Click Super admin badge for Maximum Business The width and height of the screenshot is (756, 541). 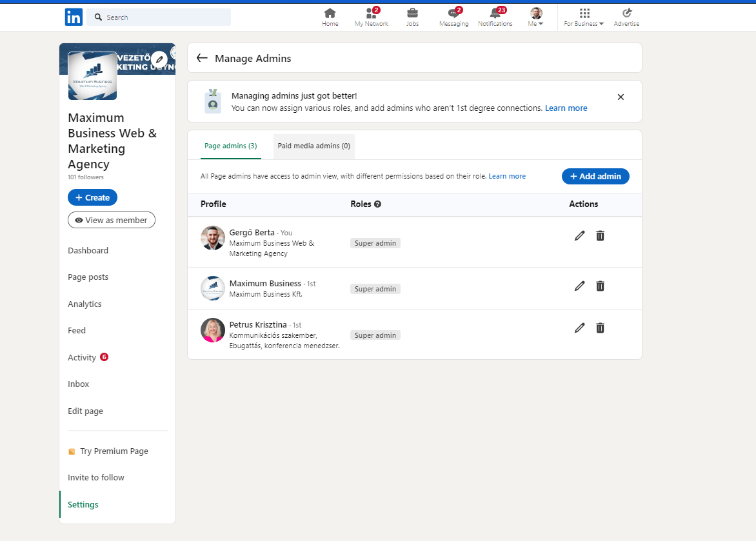pyautogui.click(x=375, y=290)
